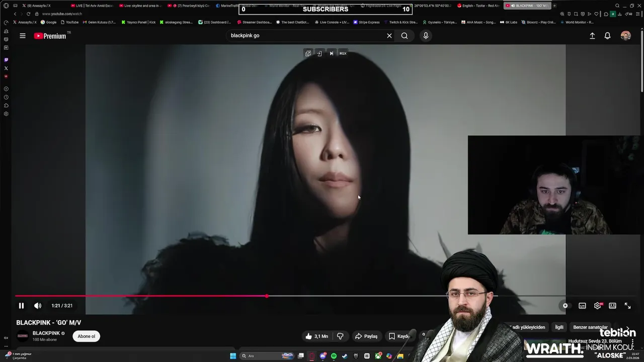
Task: Click the video title 'BLACKPINK - 'GO' M/V'
Action: pyautogui.click(x=49, y=323)
